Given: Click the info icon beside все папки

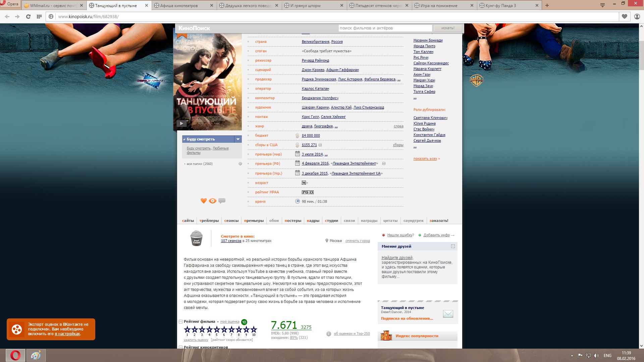Looking at the screenshot, I should pos(240,164).
